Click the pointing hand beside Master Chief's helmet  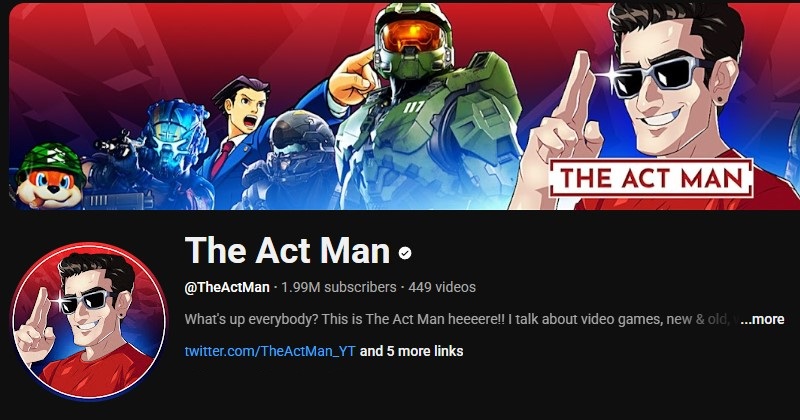click(353, 76)
